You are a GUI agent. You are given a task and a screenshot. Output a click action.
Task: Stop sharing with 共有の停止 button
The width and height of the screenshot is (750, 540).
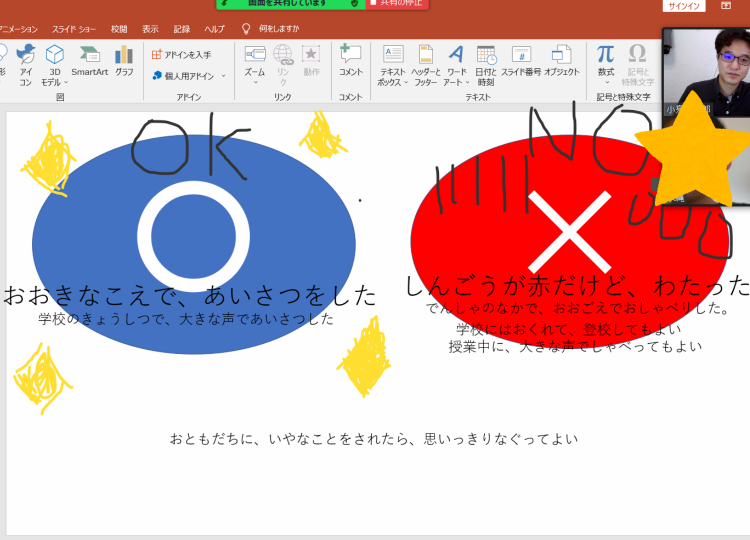(x=398, y=4)
